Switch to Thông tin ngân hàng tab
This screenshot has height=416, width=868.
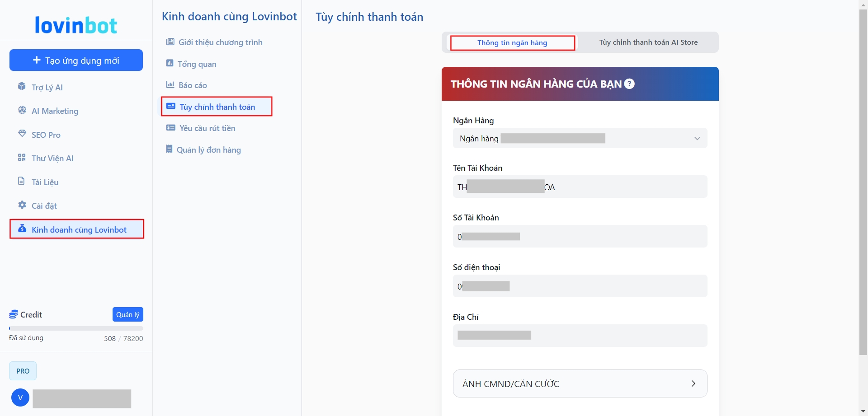pyautogui.click(x=512, y=43)
